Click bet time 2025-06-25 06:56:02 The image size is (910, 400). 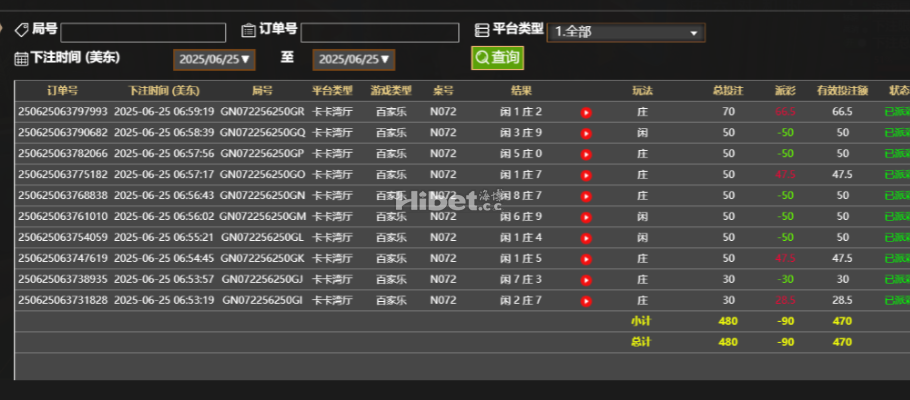164,216
